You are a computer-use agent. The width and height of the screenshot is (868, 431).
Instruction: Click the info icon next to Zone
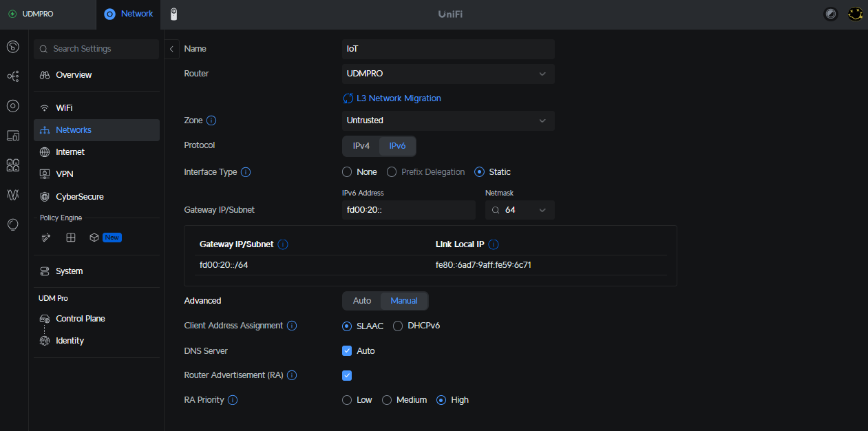point(211,120)
